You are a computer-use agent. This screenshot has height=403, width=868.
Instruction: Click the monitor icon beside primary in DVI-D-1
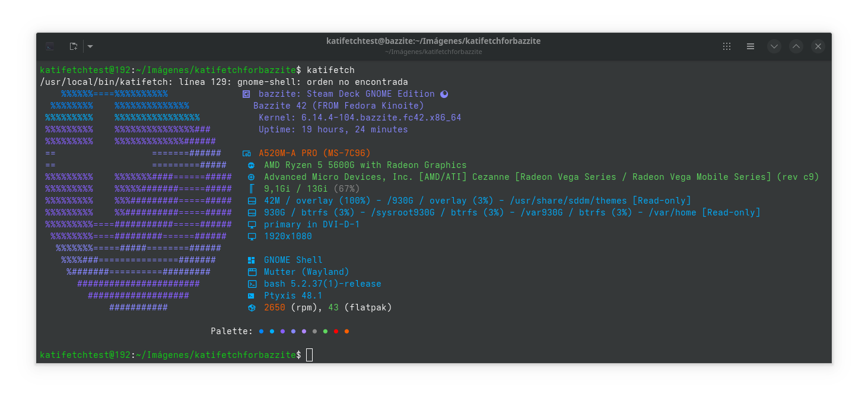[x=251, y=224]
